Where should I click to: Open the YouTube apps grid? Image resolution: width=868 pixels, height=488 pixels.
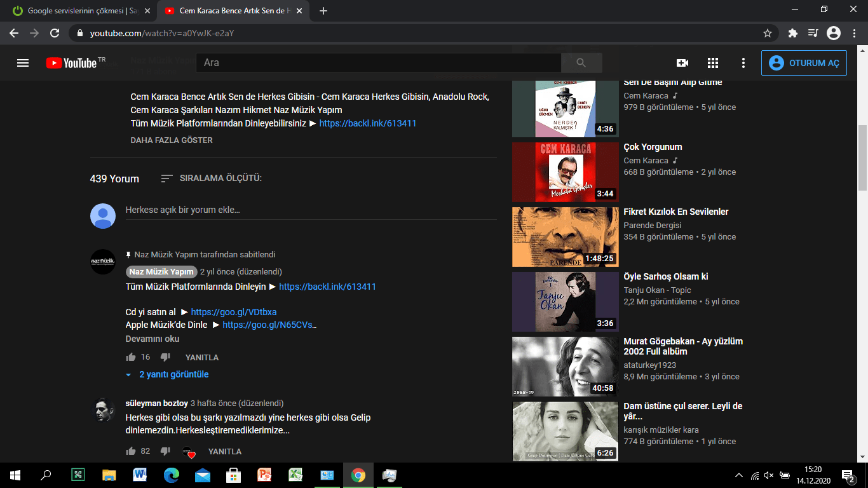pos(713,63)
